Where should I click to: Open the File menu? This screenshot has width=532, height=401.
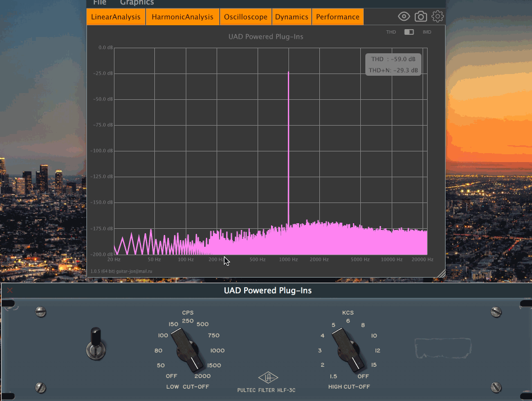click(100, 3)
